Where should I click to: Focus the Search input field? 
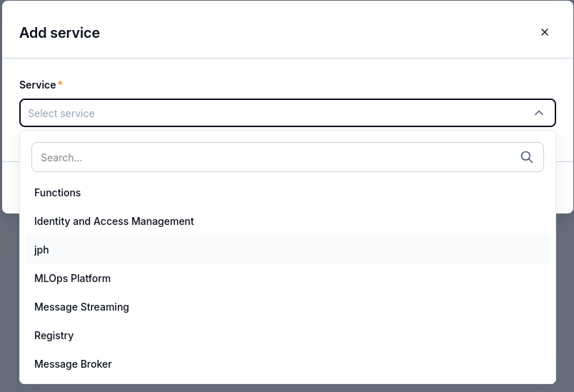tap(288, 157)
